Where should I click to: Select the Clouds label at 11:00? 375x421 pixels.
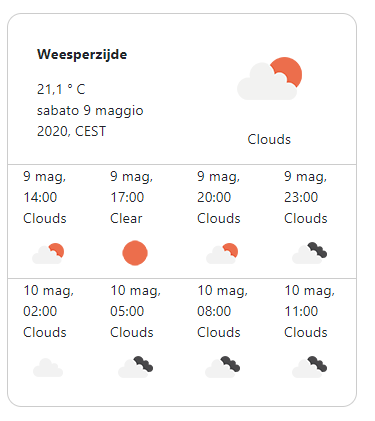(x=306, y=333)
